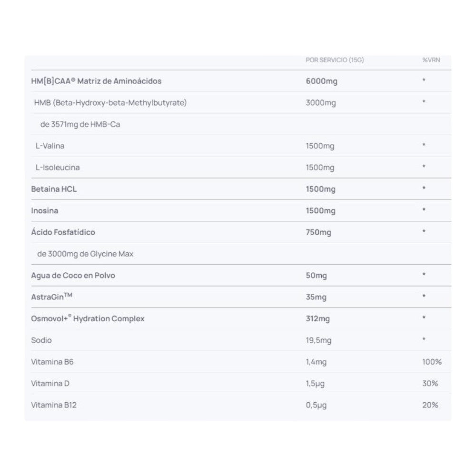The image size is (476, 476).
Task: Select the Osmovol+ Hydration Complex label
Action: point(88,318)
